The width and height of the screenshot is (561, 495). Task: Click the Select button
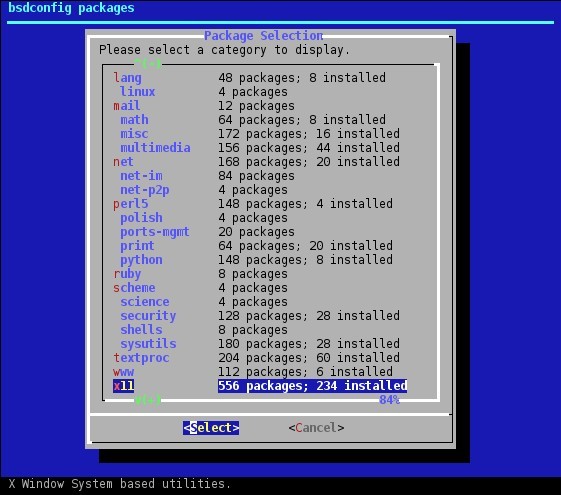pyautogui.click(x=211, y=428)
